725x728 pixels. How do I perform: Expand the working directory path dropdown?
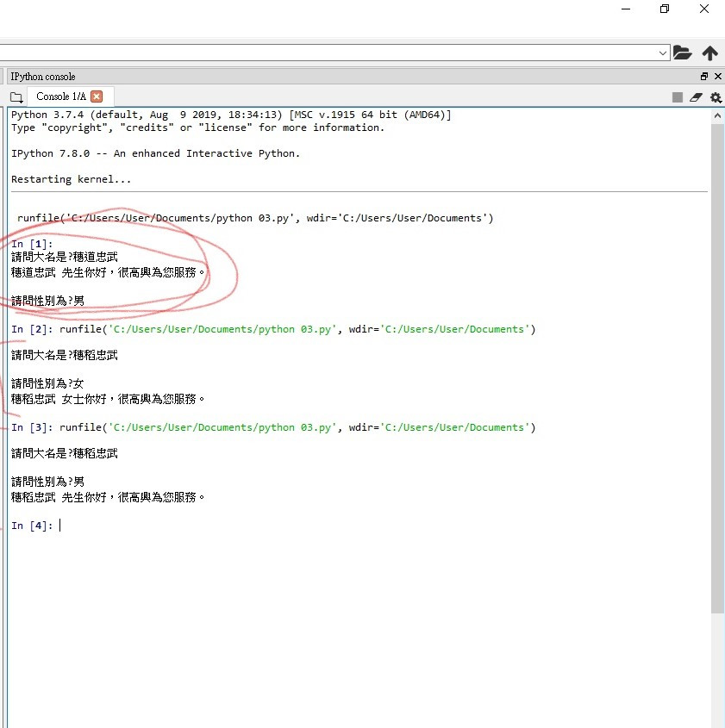pos(663,53)
